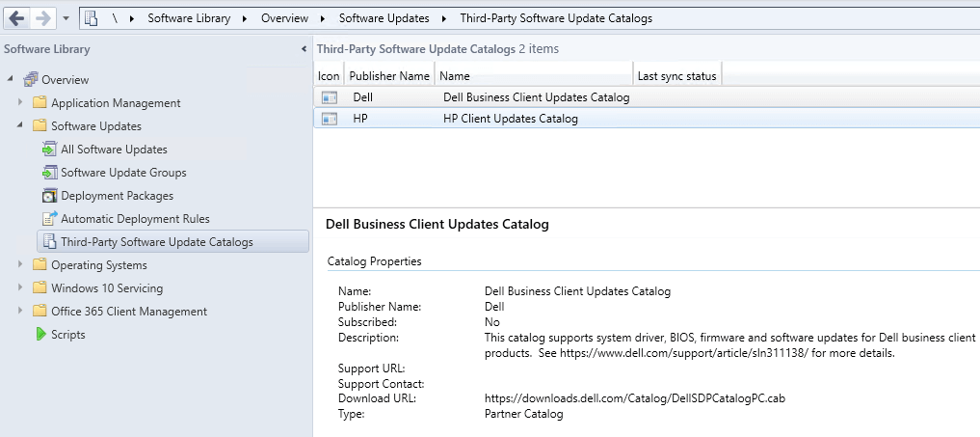Open Scripts in the navigation tree
980x437 pixels.
click(x=68, y=335)
